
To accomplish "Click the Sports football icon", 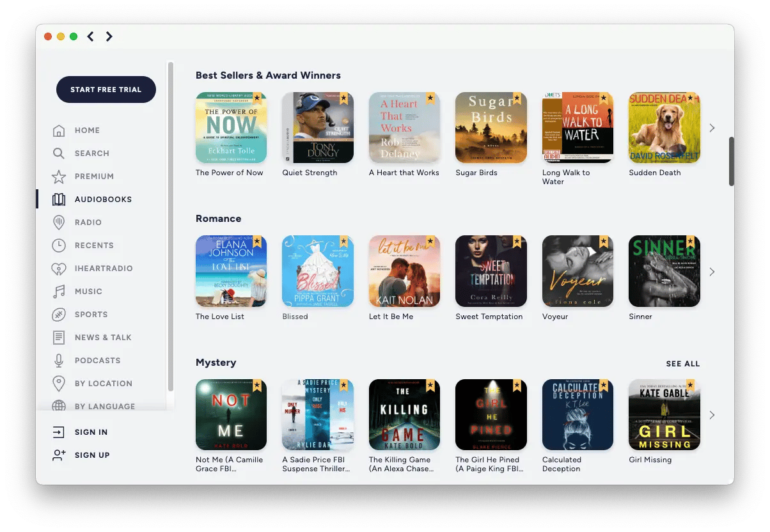I will pyautogui.click(x=59, y=315).
